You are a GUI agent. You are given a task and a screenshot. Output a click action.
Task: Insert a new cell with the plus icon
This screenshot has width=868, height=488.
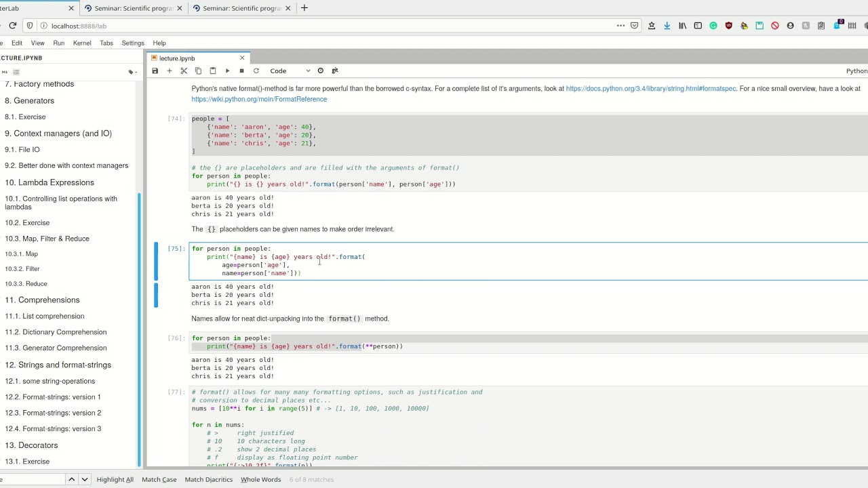170,70
